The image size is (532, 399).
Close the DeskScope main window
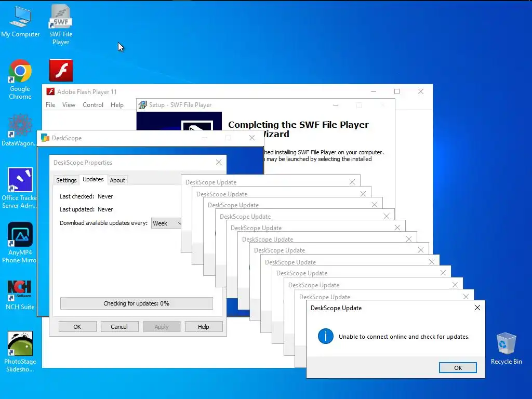coord(252,137)
